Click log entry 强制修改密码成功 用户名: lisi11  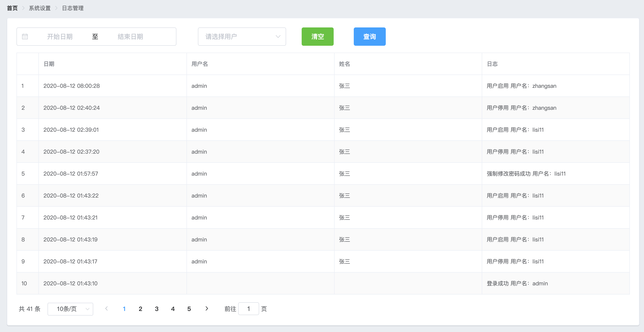[526, 174]
